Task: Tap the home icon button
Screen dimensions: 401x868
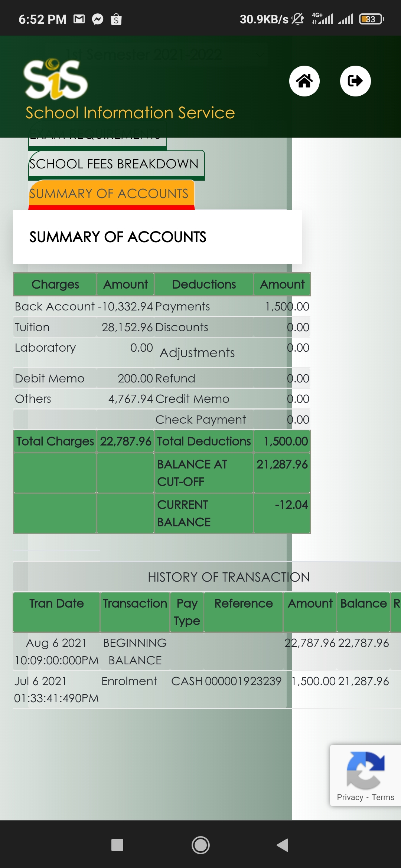Action: pos(304,81)
